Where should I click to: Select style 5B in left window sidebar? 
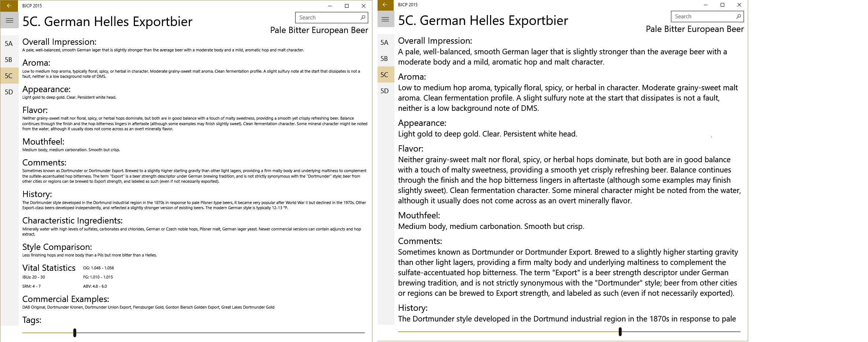tap(9, 60)
